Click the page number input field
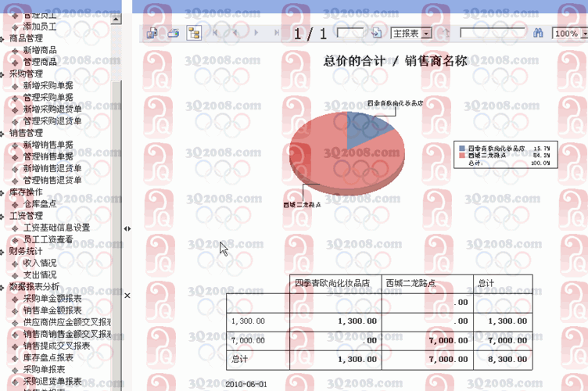The height and width of the screenshot is (391, 588). 350,33
